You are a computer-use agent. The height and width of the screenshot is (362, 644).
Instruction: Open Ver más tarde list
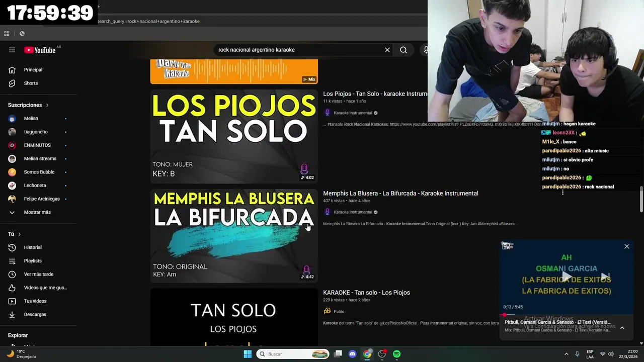click(39, 274)
